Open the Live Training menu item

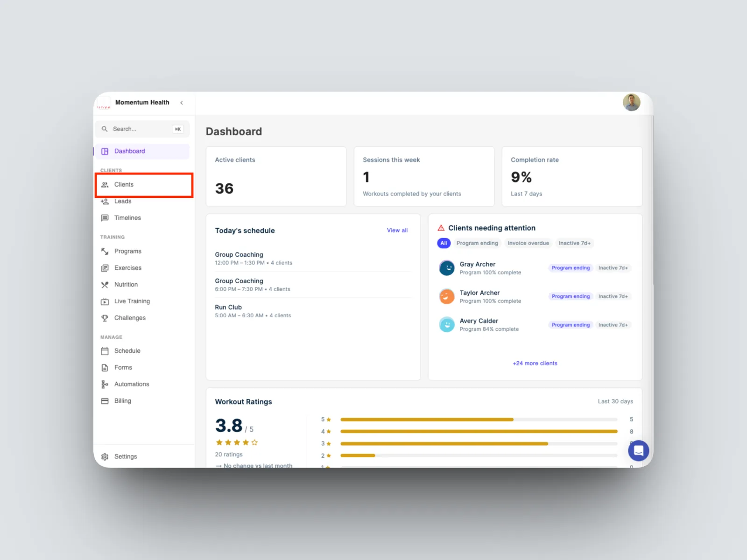pos(142,301)
